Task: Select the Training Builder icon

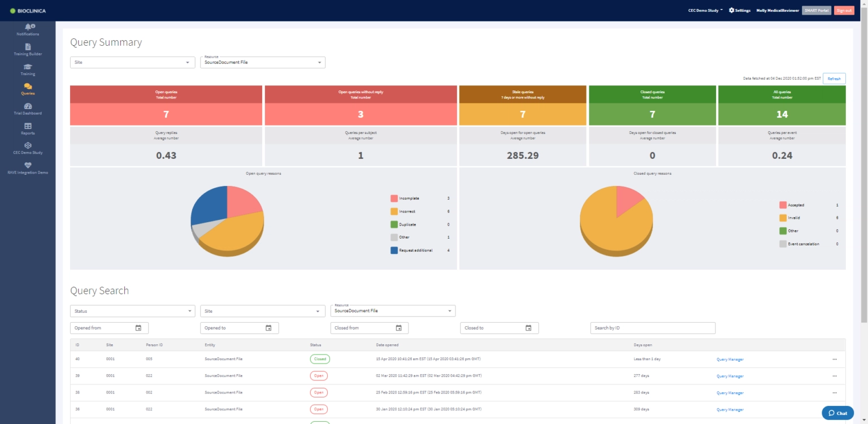Action: click(x=28, y=49)
